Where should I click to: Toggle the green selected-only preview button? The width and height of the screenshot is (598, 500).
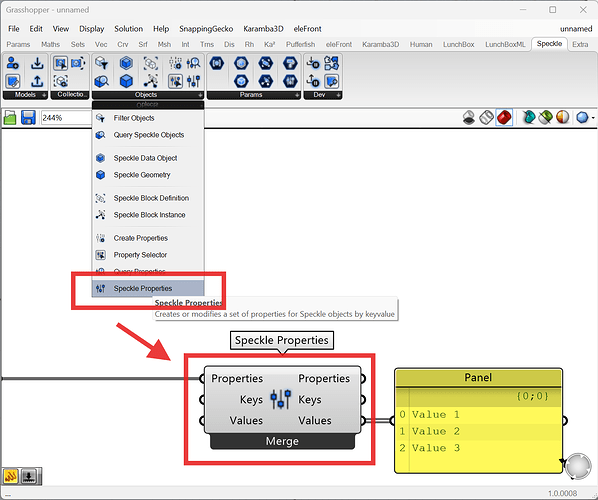tap(545, 117)
